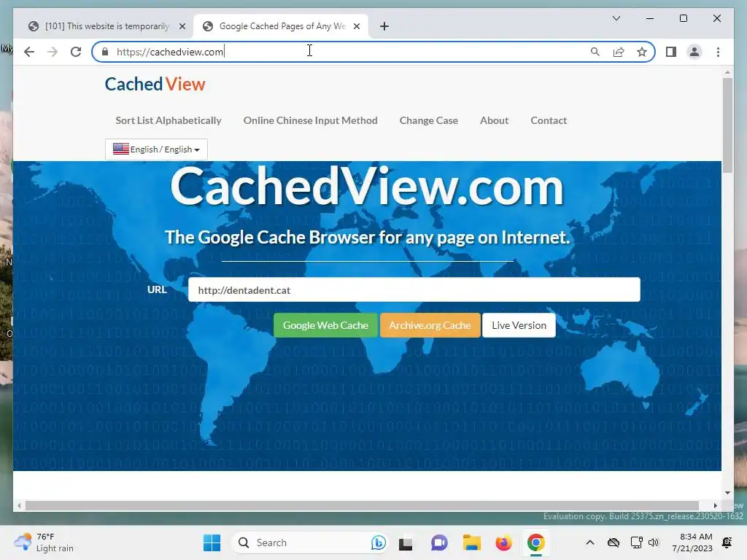
Task: Click the Live Version button
Action: (519, 325)
